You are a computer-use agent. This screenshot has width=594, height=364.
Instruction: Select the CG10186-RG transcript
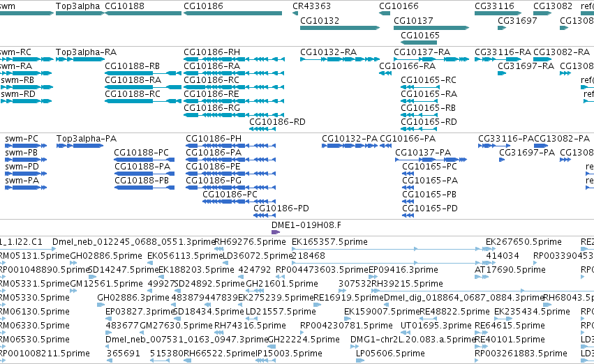pos(234,115)
